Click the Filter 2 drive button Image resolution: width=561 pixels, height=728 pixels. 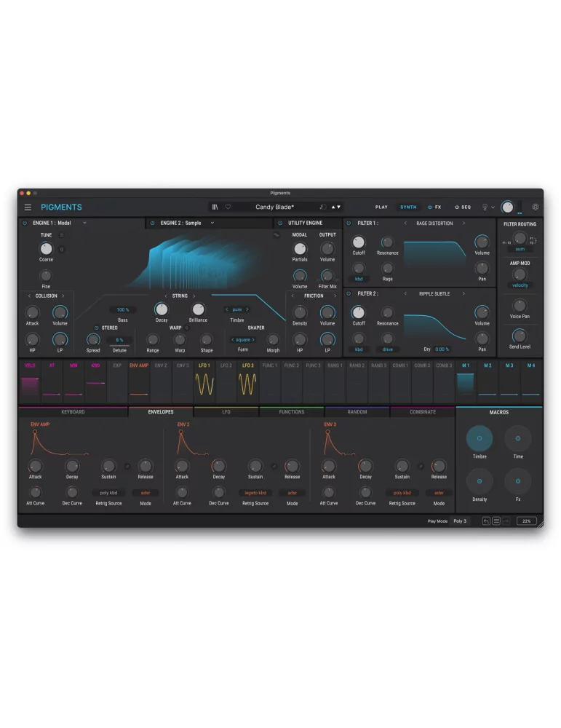coord(387,349)
